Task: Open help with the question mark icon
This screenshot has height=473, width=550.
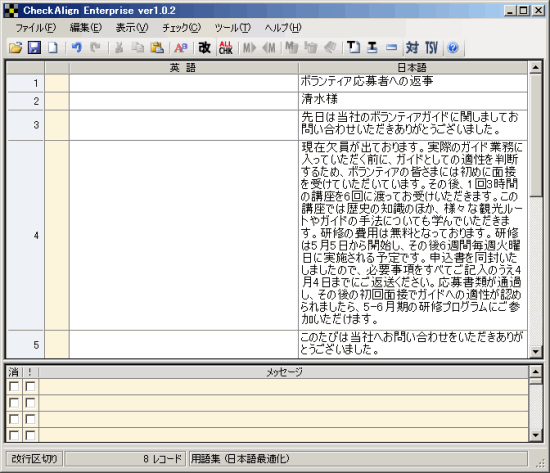Action: tap(453, 47)
